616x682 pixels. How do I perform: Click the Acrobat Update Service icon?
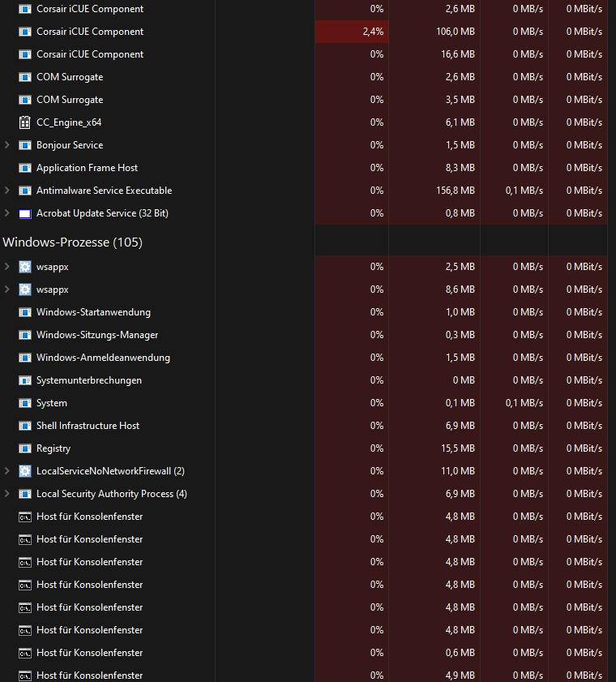point(25,213)
